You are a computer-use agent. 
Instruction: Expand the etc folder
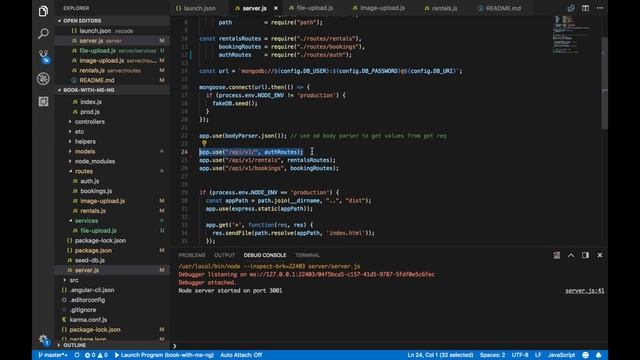79,131
